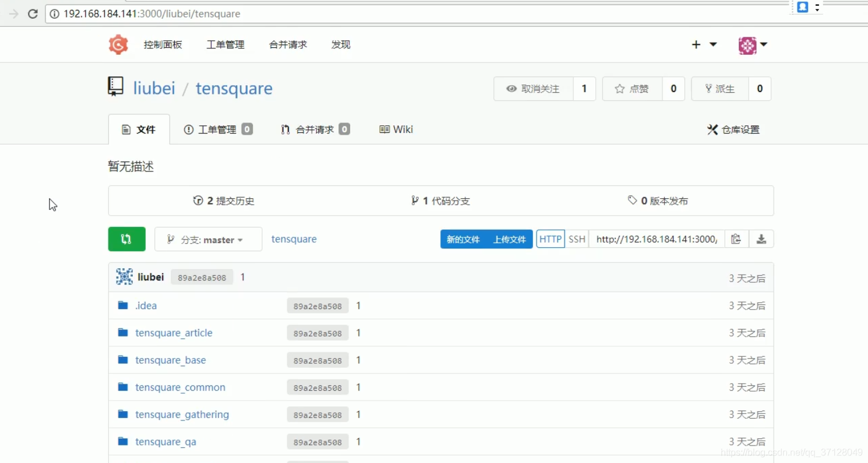Click commit hash in tensquare_article row
The width and height of the screenshot is (868, 463).
pyautogui.click(x=317, y=333)
